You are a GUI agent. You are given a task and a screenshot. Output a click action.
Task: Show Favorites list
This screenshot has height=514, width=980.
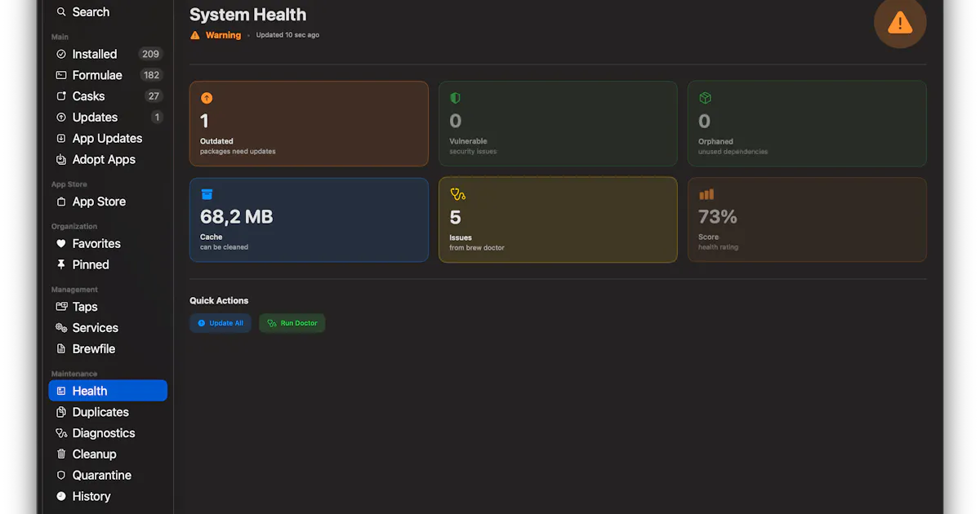pos(108,244)
